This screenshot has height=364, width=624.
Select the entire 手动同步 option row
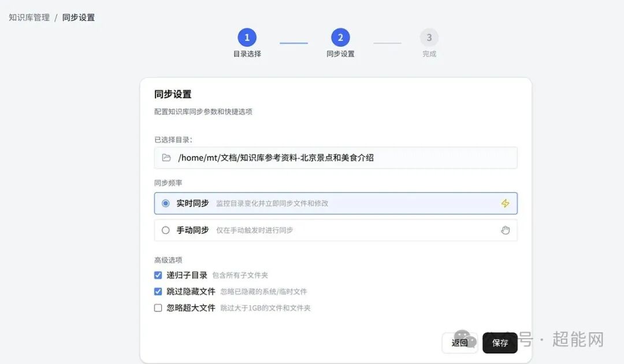335,230
